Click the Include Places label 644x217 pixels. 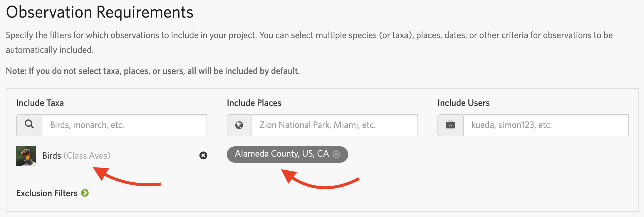point(254,103)
